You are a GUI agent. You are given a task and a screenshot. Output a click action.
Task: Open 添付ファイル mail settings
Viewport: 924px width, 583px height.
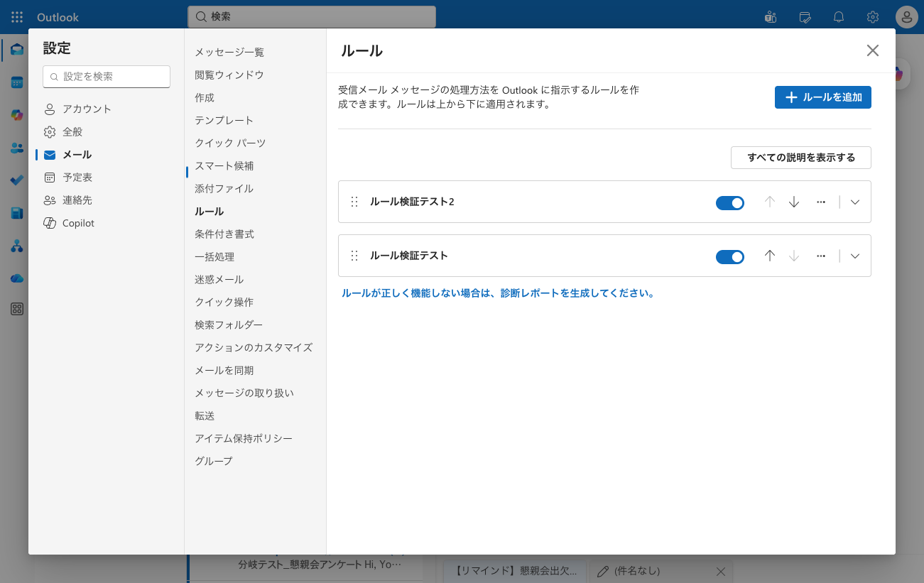click(224, 189)
